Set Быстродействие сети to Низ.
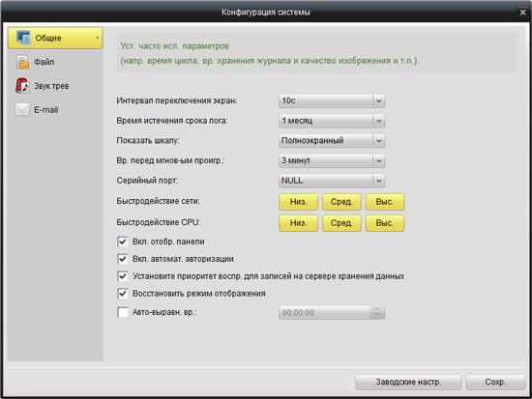Image resolution: width=532 pixels, height=399 pixels. tap(298, 202)
